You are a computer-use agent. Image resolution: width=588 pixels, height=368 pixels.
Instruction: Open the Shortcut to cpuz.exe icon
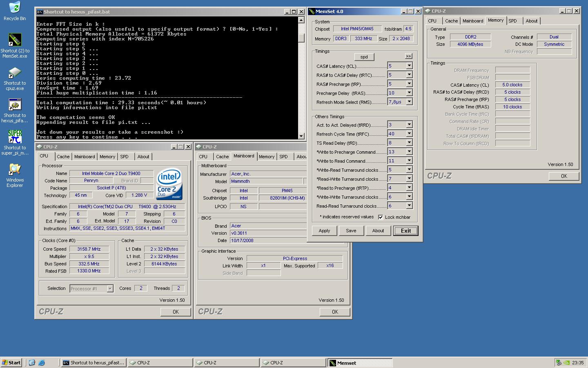15,78
